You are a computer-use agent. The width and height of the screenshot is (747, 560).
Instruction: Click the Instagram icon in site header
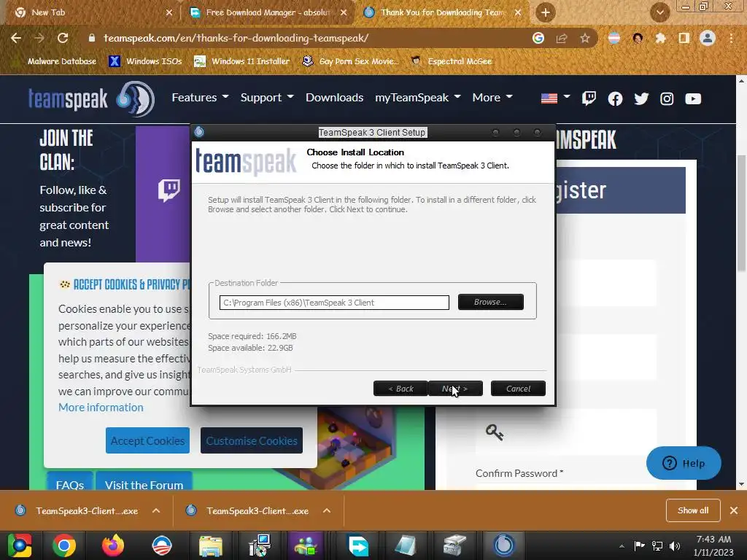click(667, 98)
